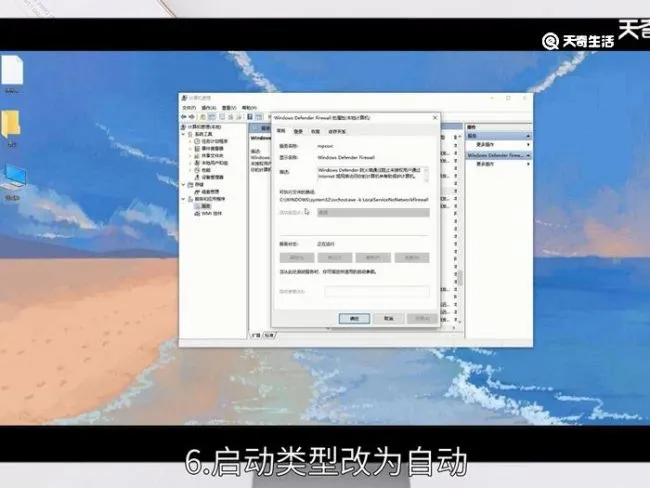Image resolution: width=650 pixels, height=488 pixels.
Task: Click the OK (确定) button
Action: (354, 318)
